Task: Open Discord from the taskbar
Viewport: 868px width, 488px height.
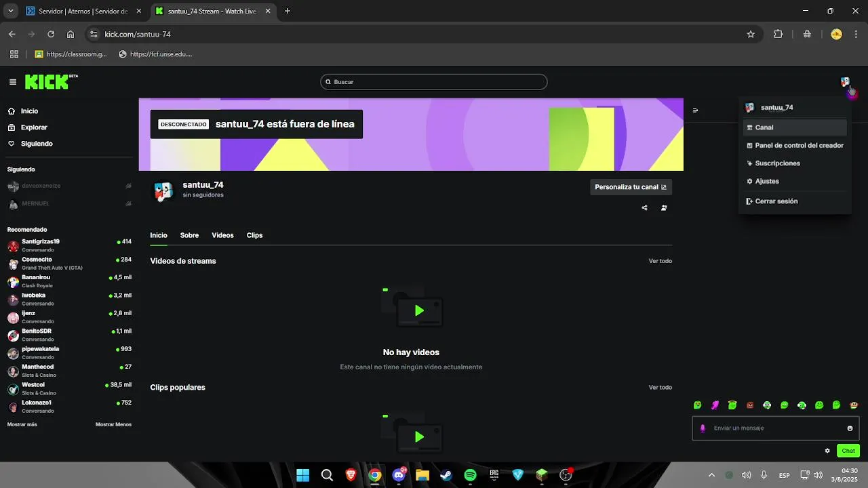Action: (x=399, y=475)
